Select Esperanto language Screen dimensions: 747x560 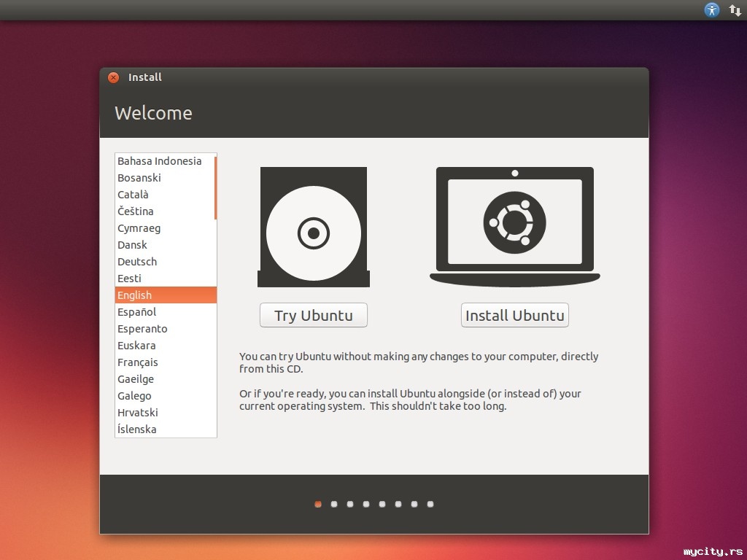point(165,329)
